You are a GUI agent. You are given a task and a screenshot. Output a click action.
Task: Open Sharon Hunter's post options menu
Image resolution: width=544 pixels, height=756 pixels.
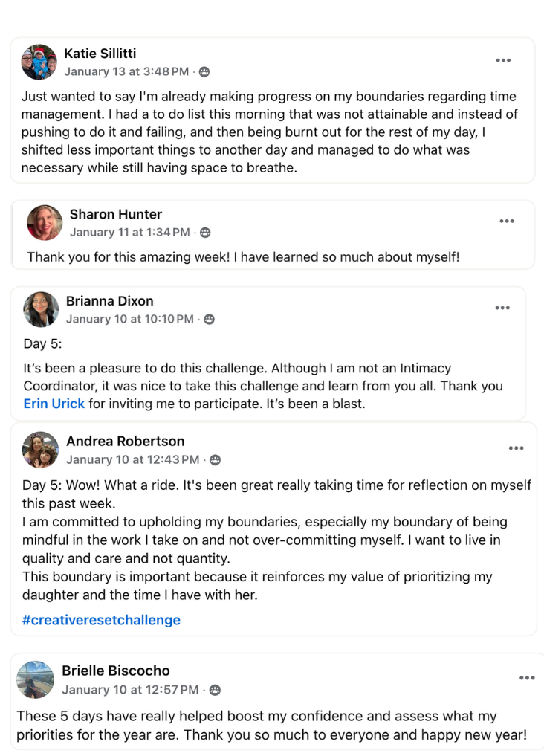[x=507, y=221]
